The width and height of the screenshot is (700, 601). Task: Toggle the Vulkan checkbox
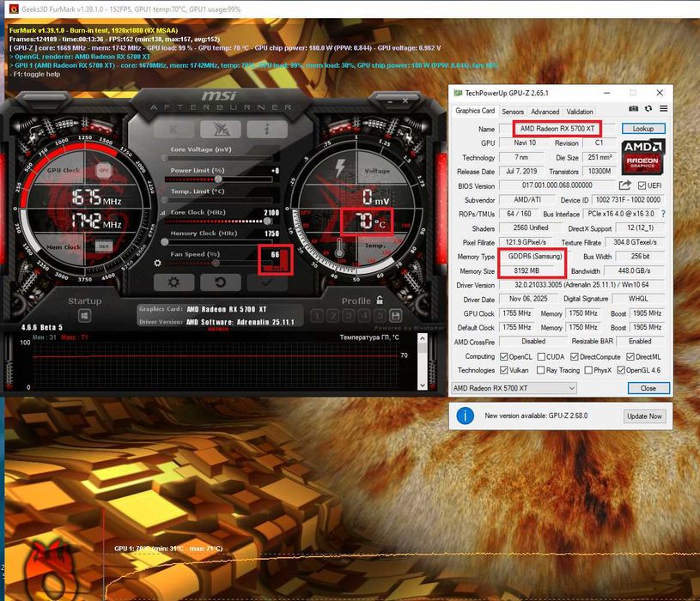tap(504, 370)
